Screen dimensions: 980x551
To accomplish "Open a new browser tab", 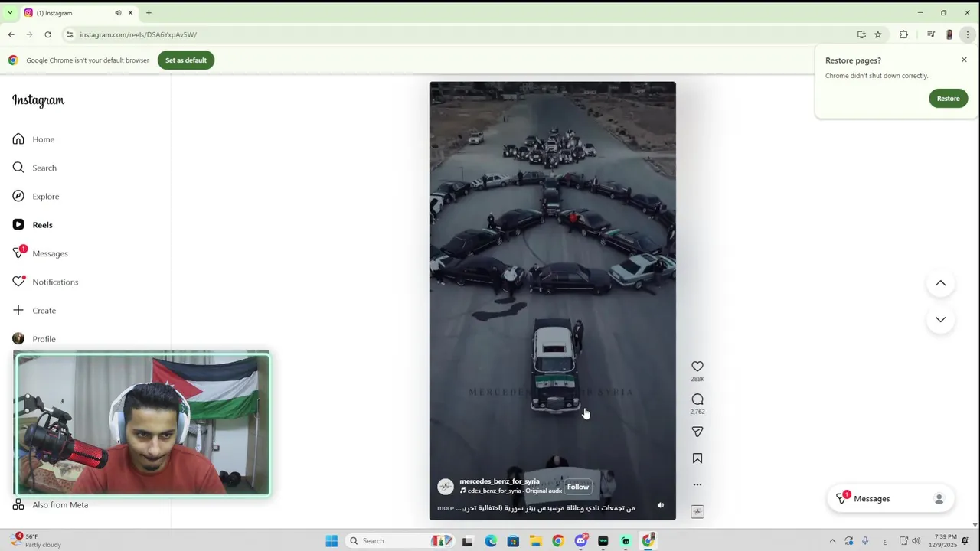I will coord(149,13).
